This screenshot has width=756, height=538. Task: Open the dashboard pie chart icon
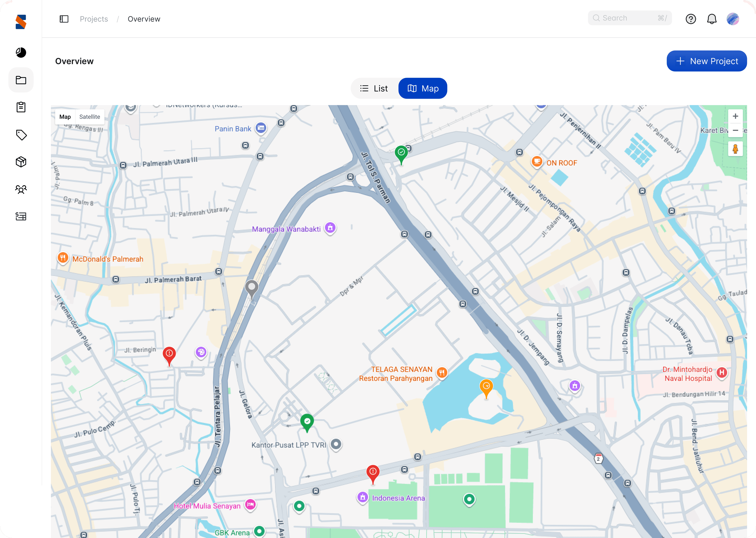click(21, 53)
